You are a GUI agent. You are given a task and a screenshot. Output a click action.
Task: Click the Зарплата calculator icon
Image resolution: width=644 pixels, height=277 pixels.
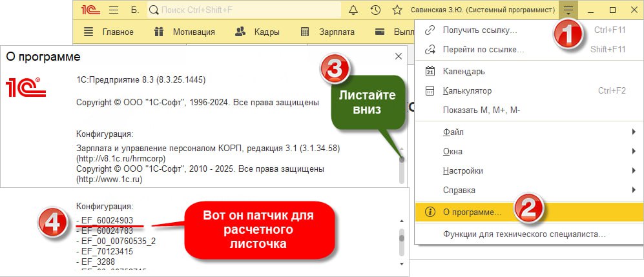click(x=305, y=32)
